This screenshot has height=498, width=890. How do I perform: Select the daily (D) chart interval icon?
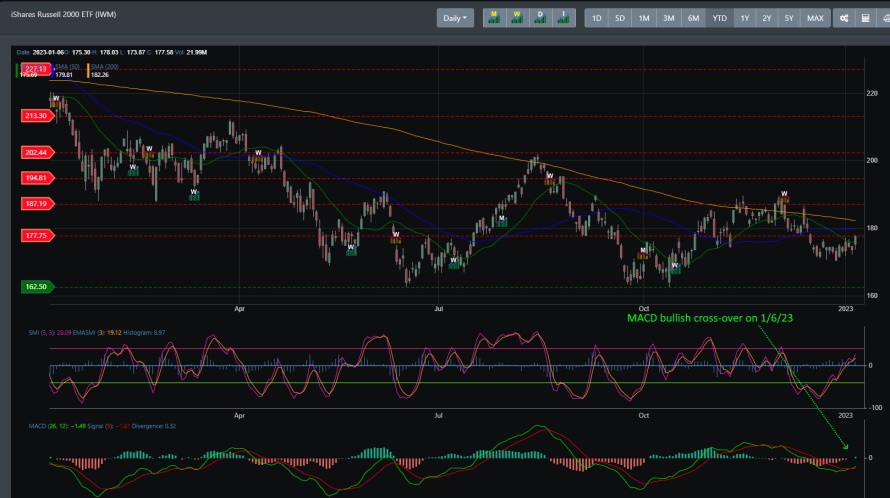pyautogui.click(x=540, y=18)
